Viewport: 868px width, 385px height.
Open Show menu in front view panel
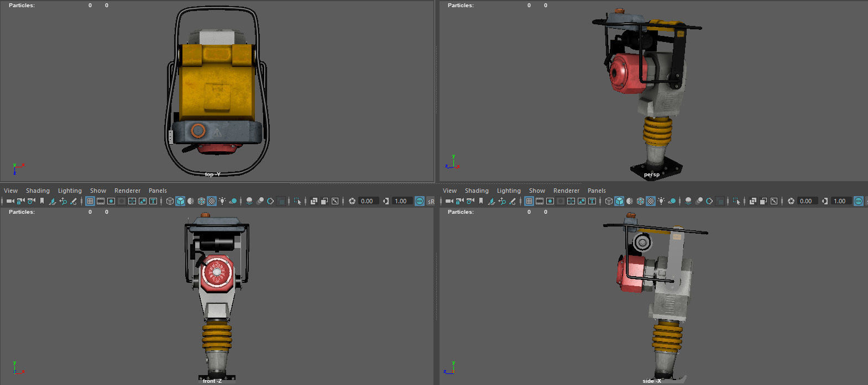tap(98, 191)
